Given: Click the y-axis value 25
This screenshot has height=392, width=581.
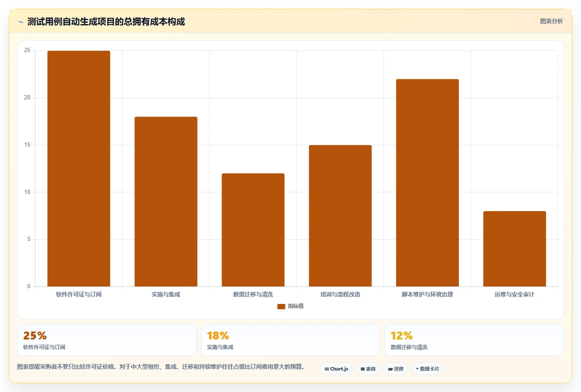Looking at the screenshot, I should [x=27, y=50].
